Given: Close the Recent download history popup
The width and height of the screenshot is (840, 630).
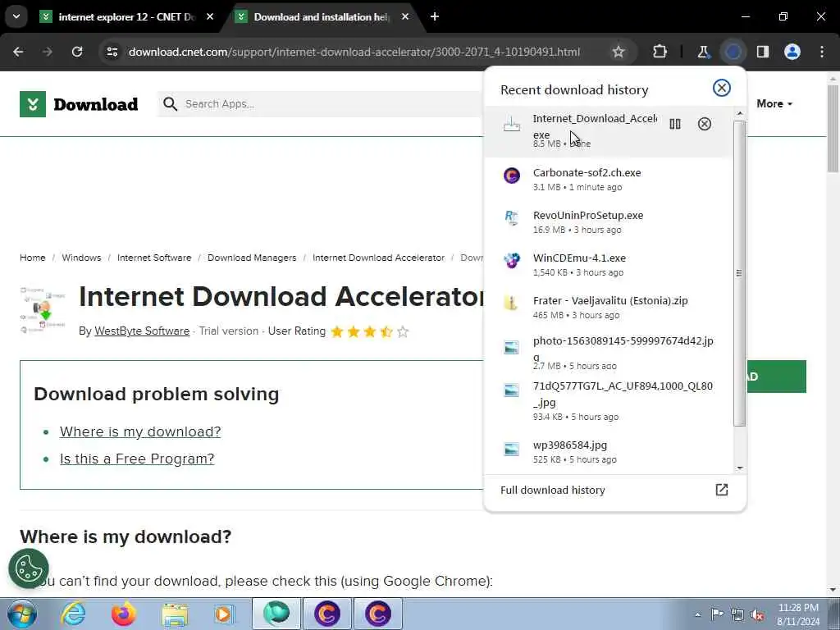Looking at the screenshot, I should point(722,88).
